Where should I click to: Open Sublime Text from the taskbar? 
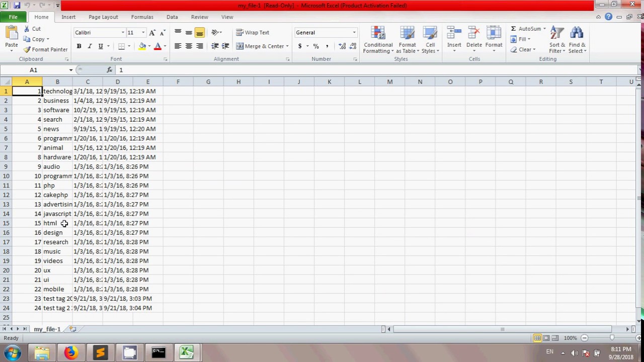tap(100, 352)
